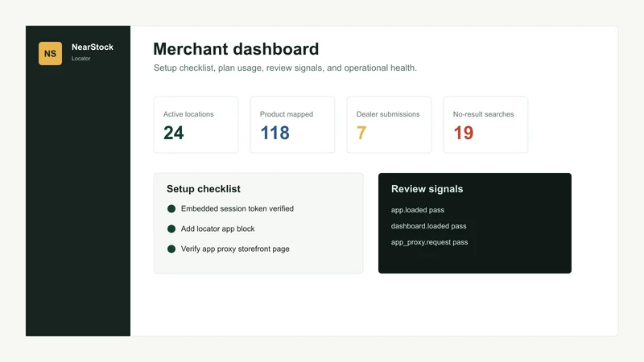
Task: Click the No-result searches label
Action: pyautogui.click(x=484, y=114)
